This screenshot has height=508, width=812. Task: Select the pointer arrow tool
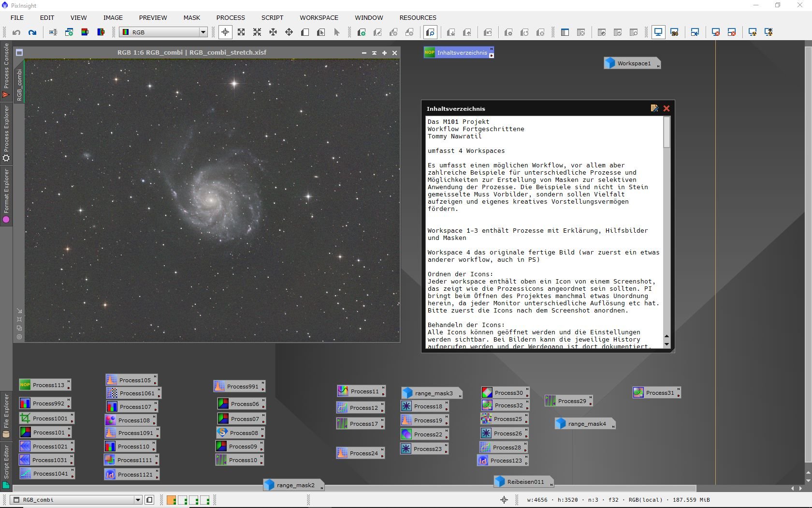tap(337, 32)
